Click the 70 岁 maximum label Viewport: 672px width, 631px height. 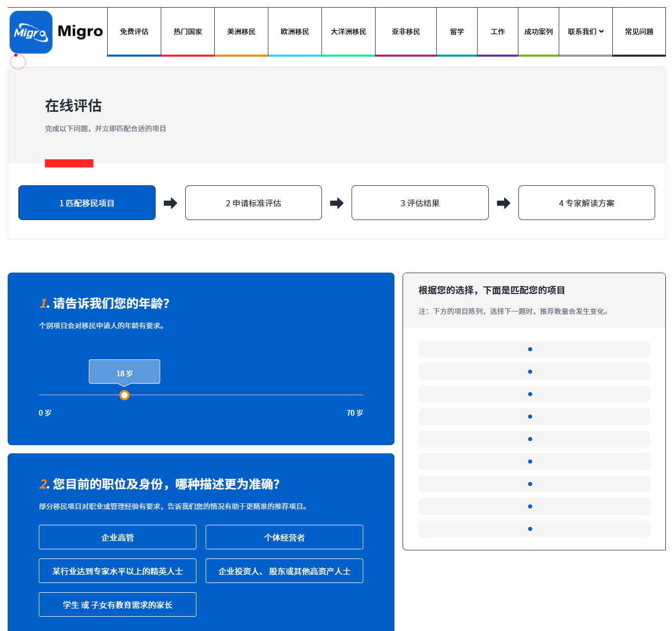pos(355,412)
